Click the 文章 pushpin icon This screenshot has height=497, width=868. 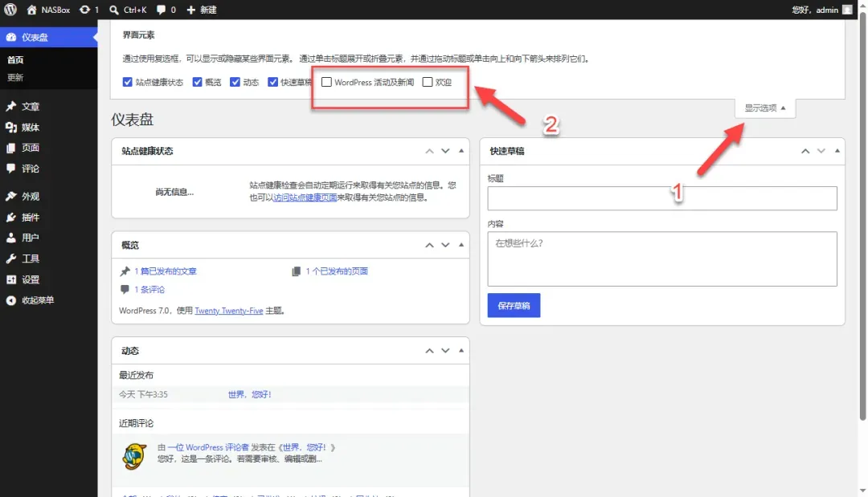[x=11, y=106]
